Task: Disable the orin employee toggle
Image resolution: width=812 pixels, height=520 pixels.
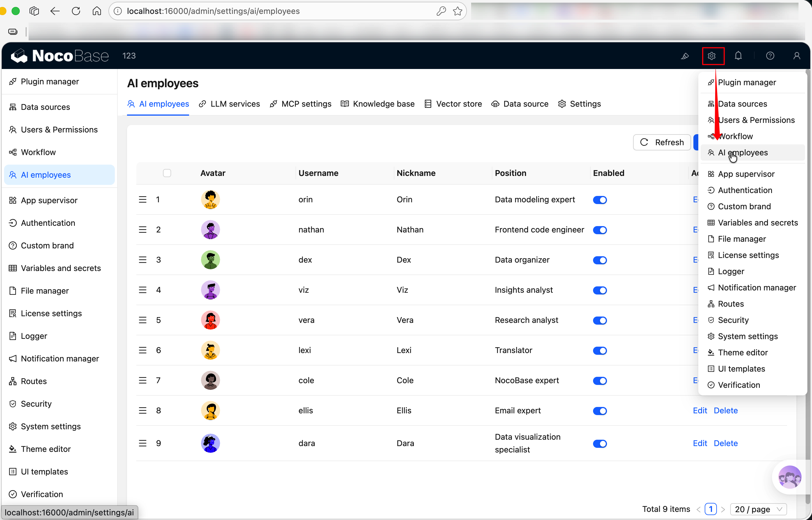Action: (600, 200)
